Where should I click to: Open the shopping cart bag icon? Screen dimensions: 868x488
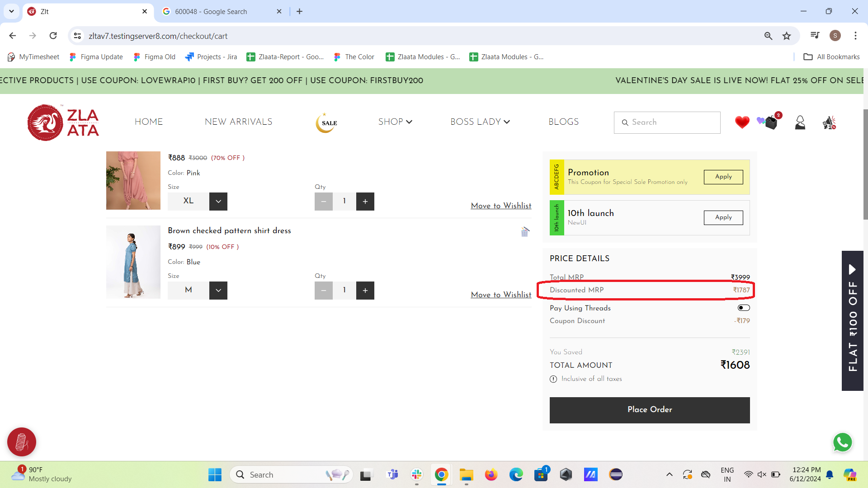[770, 122]
